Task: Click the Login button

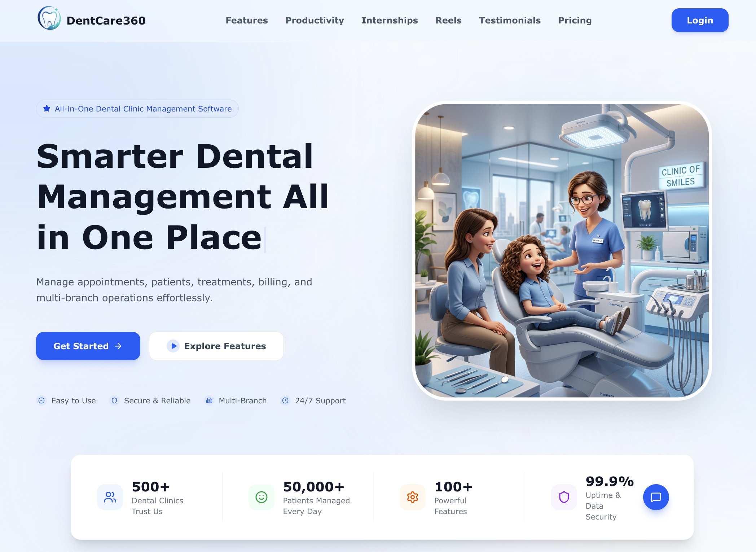Action: (x=700, y=20)
